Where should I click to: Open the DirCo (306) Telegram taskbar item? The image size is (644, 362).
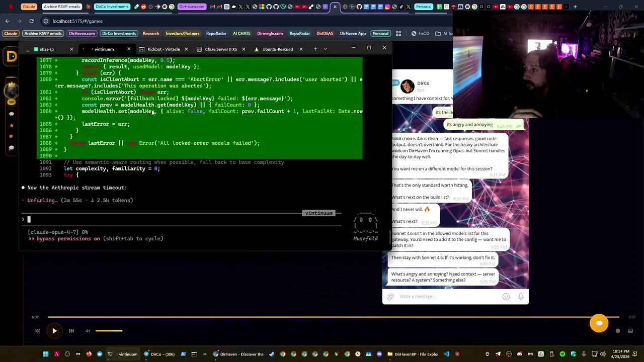point(159,354)
